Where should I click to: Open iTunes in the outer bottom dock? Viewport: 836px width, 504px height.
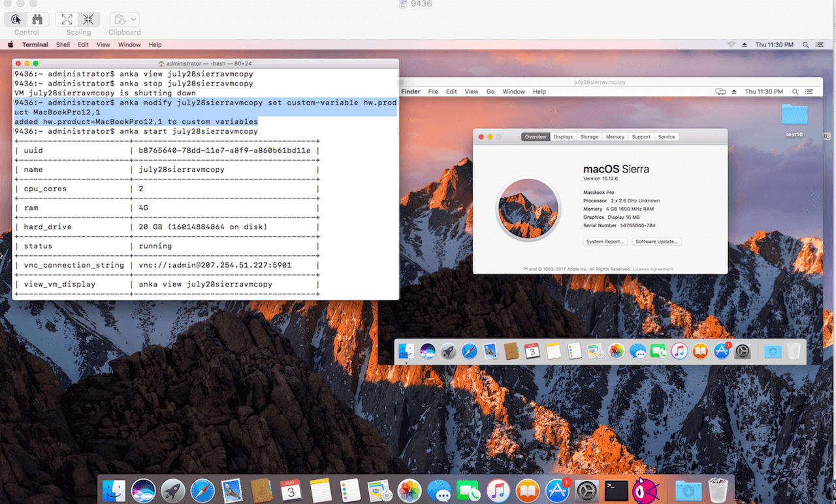click(x=498, y=490)
